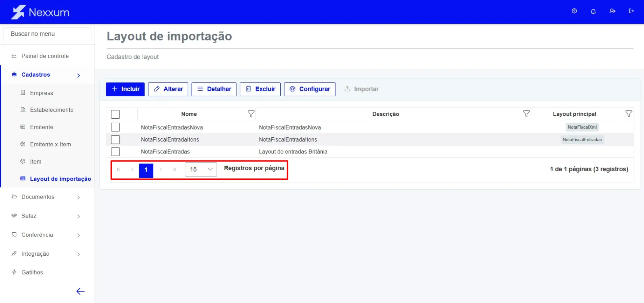The height and width of the screenshot is (303, 644).
Task: Toggle the select-all header checkbox
Action: tap(115, 114)
